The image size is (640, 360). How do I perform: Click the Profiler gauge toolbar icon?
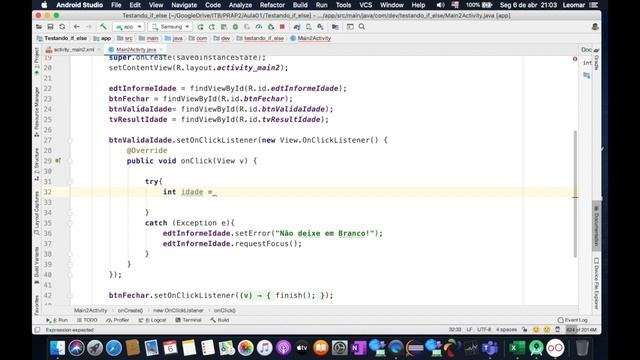click(259, 27)
